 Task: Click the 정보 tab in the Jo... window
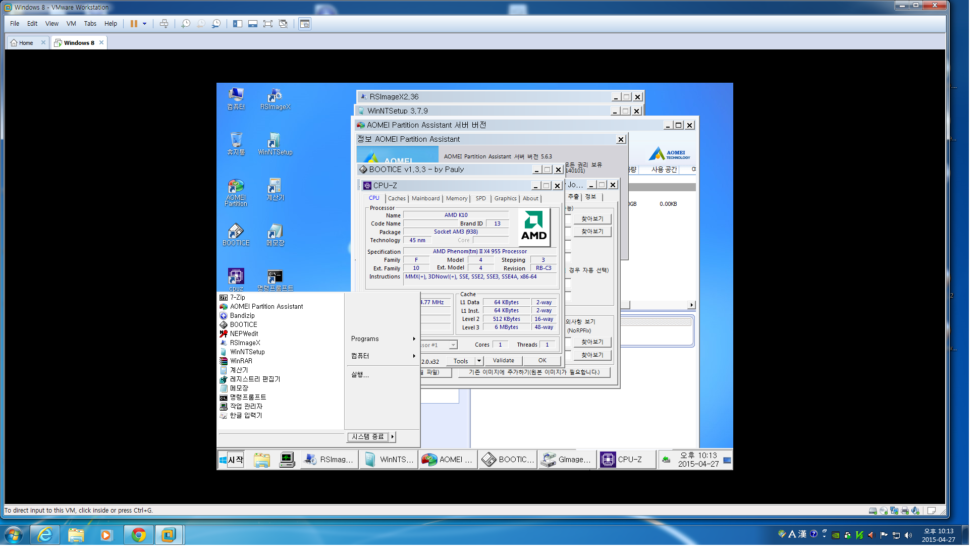[590, 197]
